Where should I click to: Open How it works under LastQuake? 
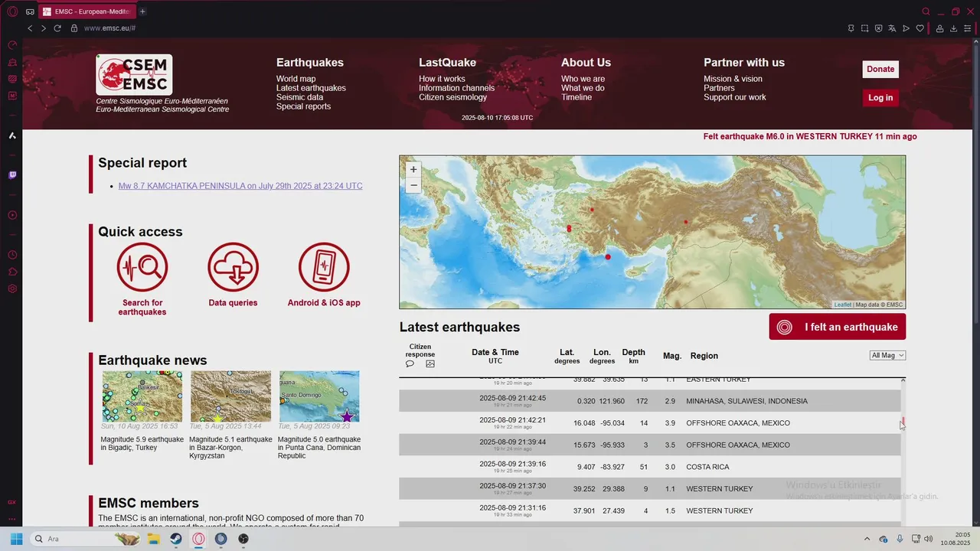(x=442, y=79)
